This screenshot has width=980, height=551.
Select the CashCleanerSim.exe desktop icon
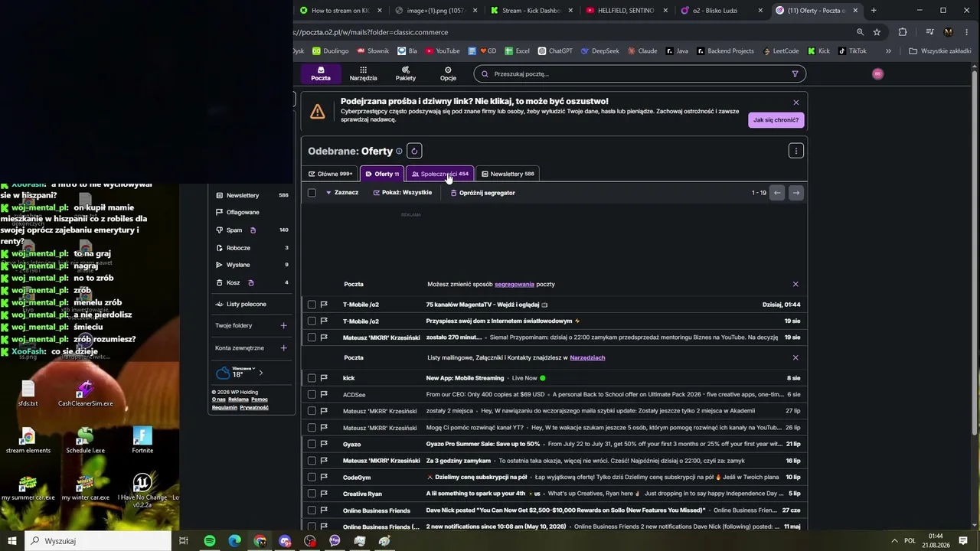tap(85, 393)
